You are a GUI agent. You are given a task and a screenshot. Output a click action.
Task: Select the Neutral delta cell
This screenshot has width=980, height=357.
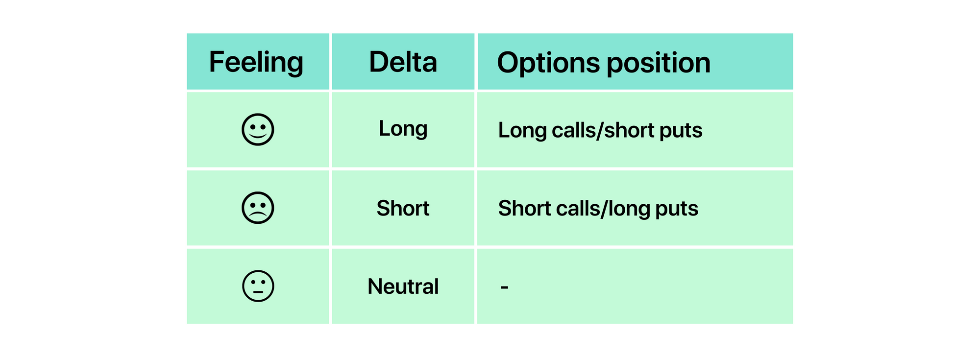pos(403,286)
